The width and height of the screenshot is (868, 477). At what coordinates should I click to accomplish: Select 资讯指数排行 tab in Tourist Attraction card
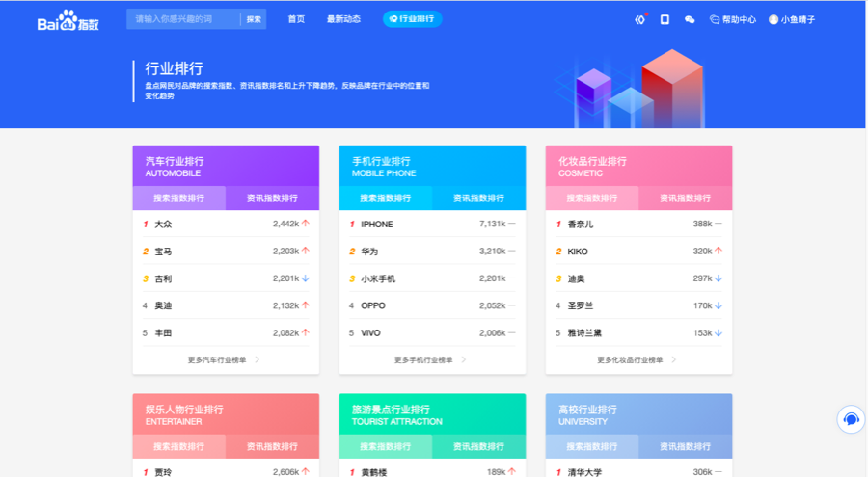[478, 446]
